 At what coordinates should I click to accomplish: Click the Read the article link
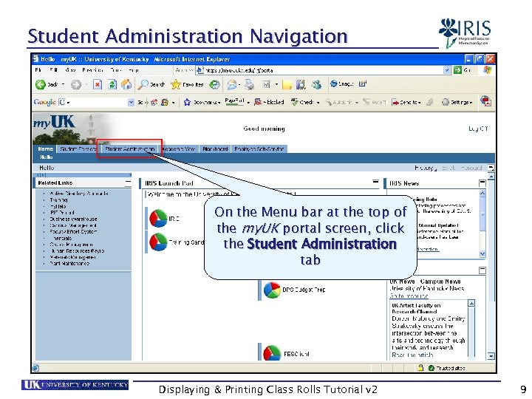pos(412,355)
